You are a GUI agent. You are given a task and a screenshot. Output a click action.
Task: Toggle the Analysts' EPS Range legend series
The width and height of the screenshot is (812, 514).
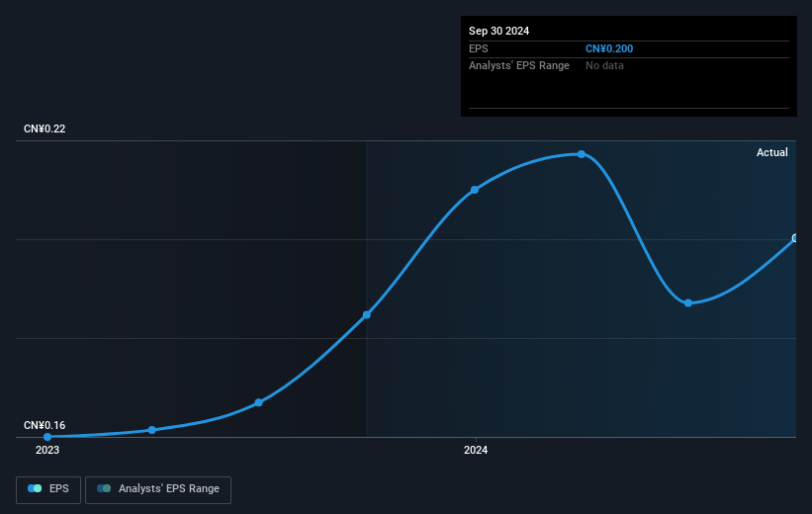click(158, 489)
